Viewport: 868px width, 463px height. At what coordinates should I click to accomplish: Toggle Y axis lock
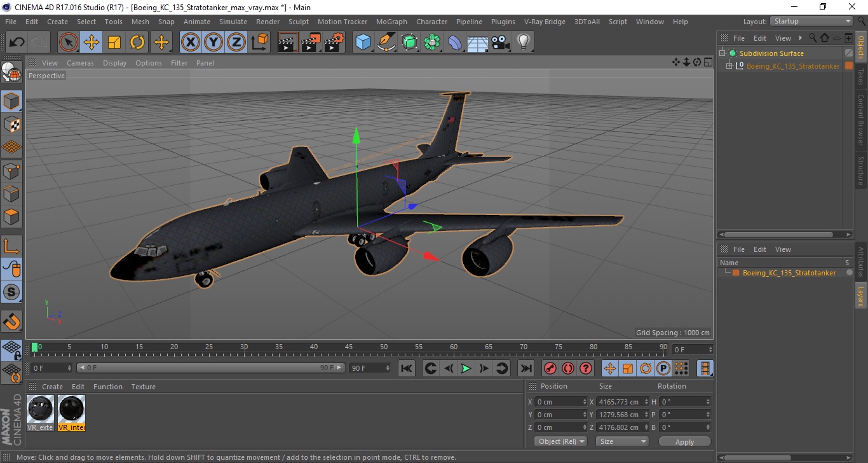214,43
